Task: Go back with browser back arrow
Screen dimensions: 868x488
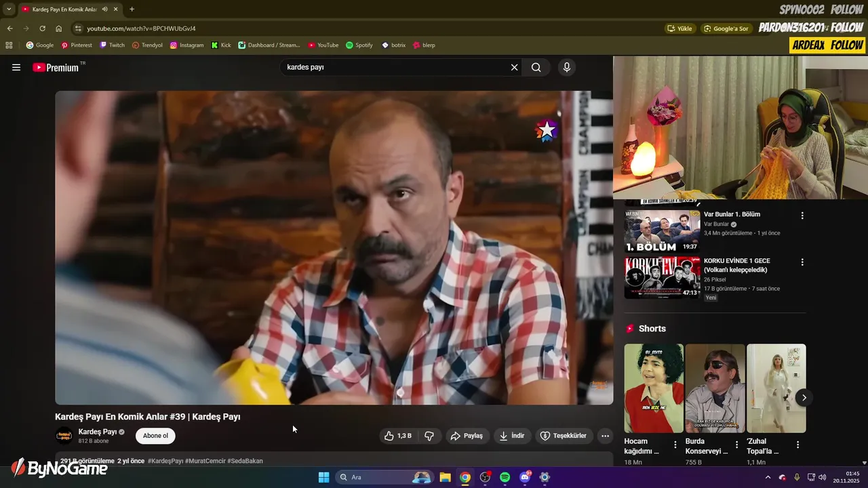Action: 9,28
